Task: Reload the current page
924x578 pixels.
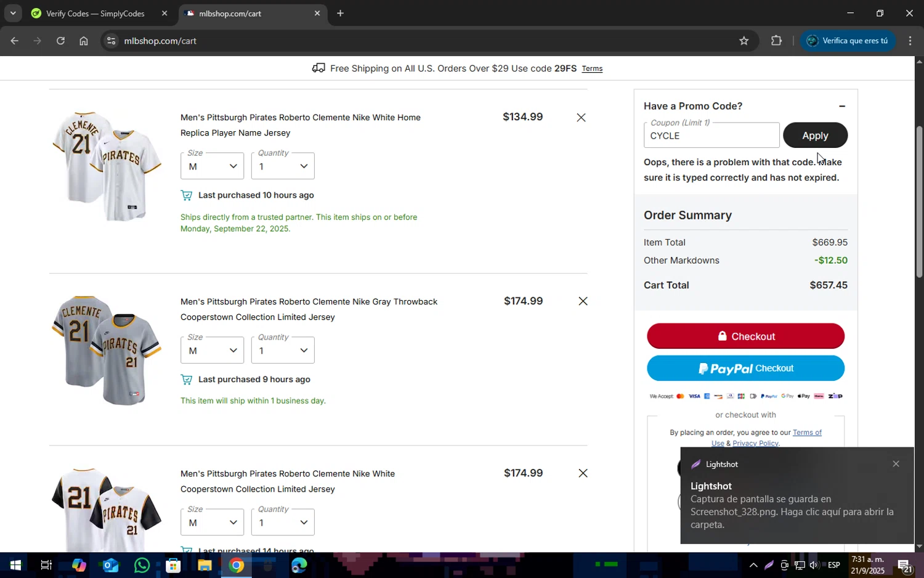Action: (60, 41)
